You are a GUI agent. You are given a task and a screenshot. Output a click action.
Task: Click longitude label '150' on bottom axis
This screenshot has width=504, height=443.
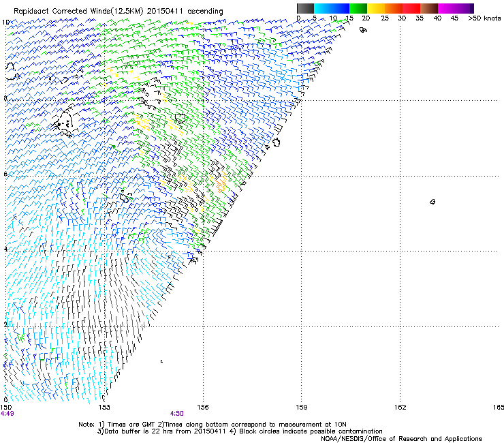(x=5, y=408)
